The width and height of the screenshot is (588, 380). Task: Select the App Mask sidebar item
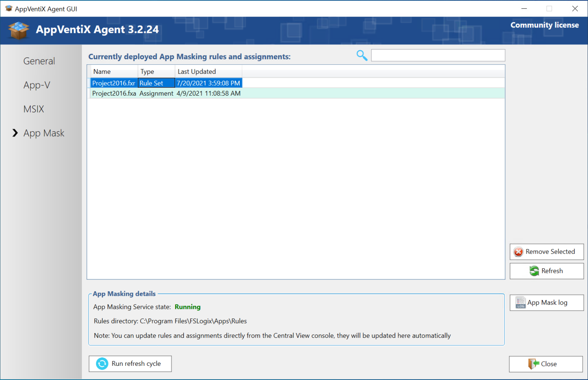click(44, 133)
